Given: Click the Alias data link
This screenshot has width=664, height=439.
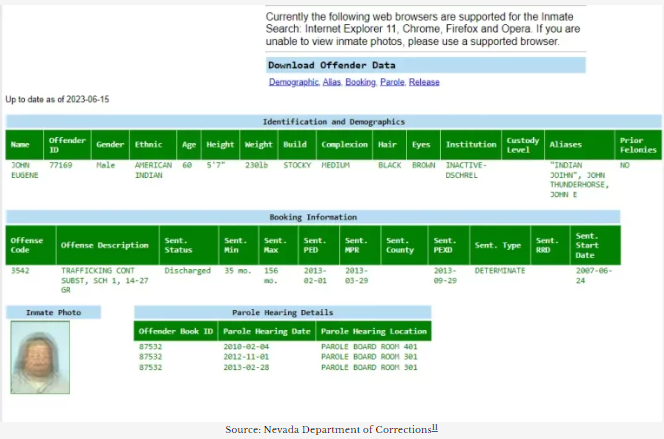Looking at the screenshot, I should [331, 82].
